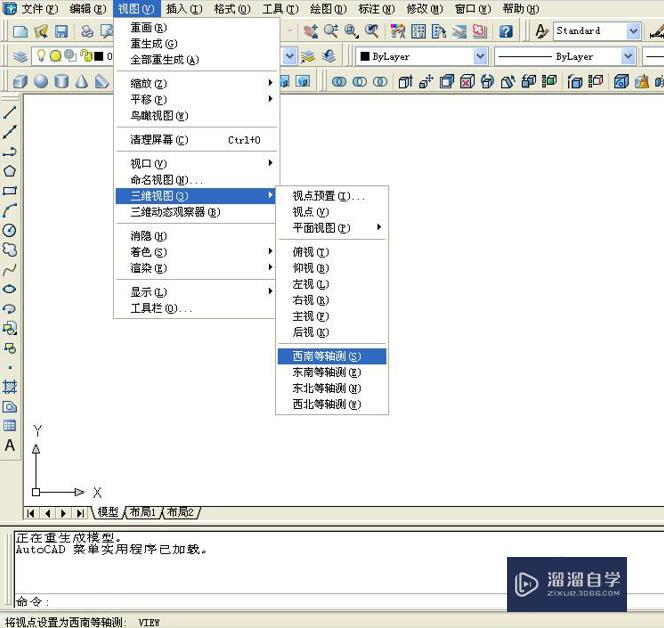664x628 pixels.
Task: Open the Help question mark icon
Action: pyautogui.click(x=506, y=31)
